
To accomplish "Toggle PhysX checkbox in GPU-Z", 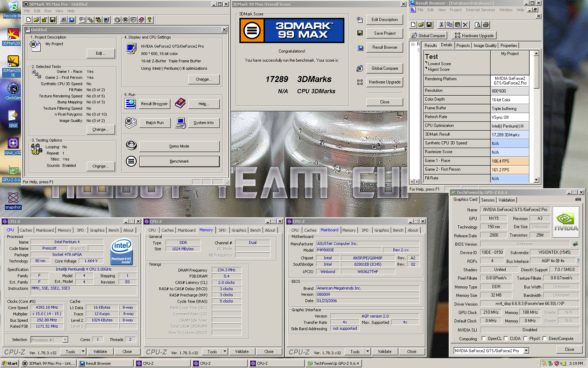I will [525, 339].
